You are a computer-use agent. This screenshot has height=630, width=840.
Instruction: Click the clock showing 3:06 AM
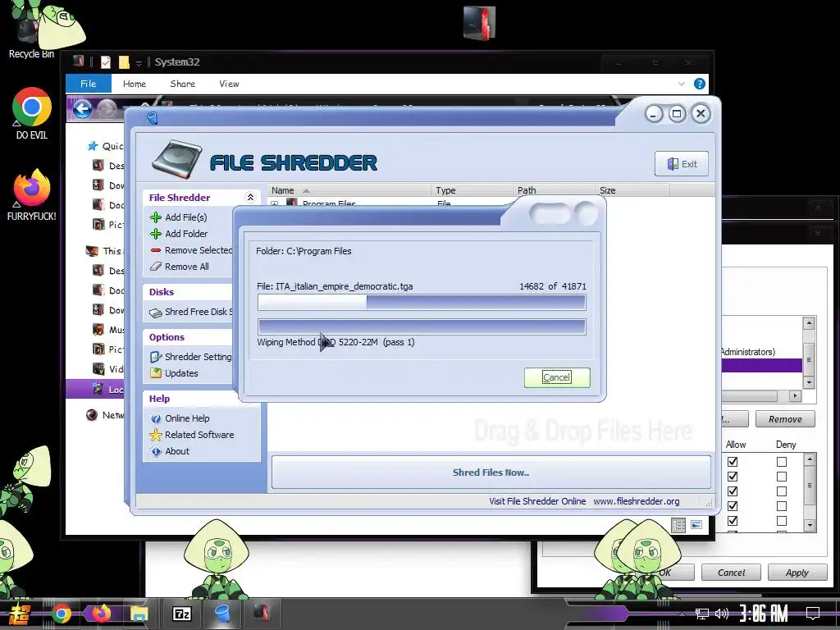pyautogui.click(x=764, y=614)
